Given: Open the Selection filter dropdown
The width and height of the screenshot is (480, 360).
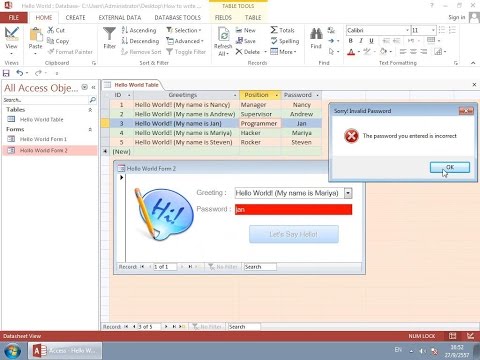Looking at the screenshot, I should [184, 30].
